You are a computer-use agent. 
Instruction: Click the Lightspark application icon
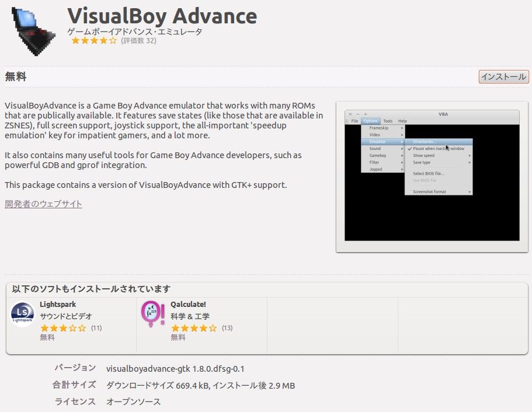pyautogui.click(x=22, y=314)
